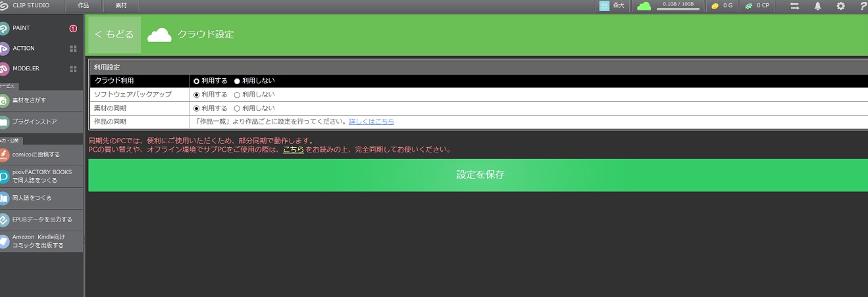The height and width of the screenshot is (297, 868).
Task: Open the transfer arrows icon
Action: (795, 6)
